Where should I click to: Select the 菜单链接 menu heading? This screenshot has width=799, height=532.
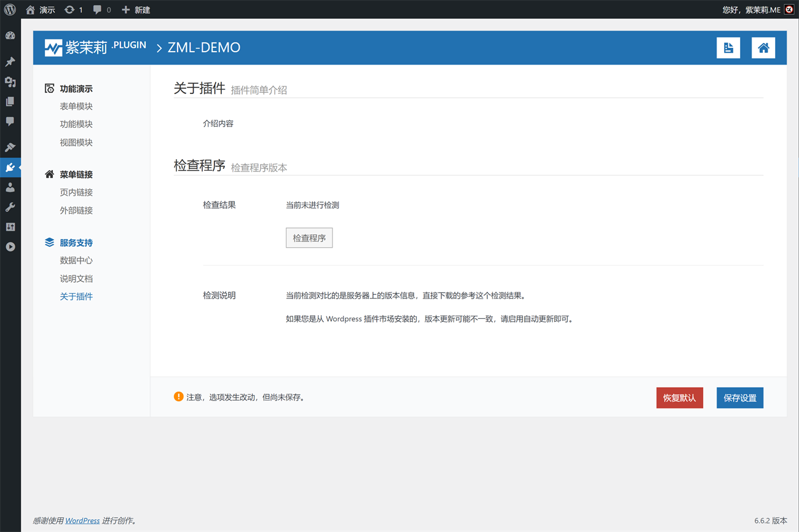point(76,174)
